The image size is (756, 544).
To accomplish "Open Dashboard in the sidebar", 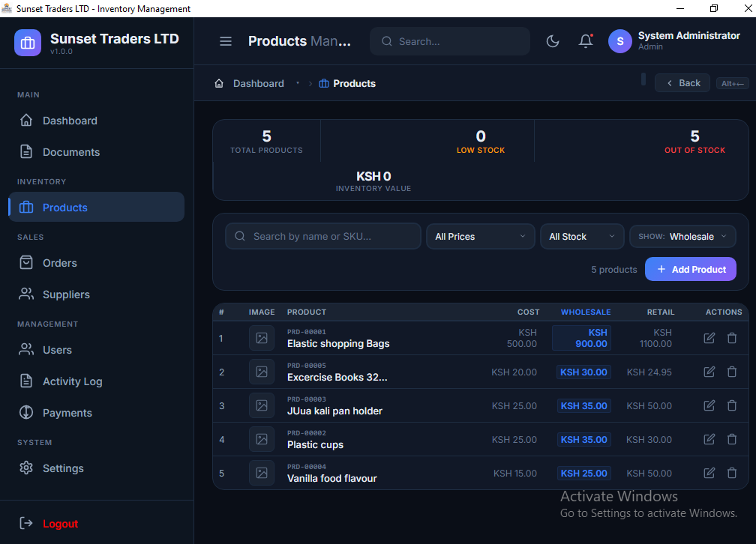I will point(97,121).
